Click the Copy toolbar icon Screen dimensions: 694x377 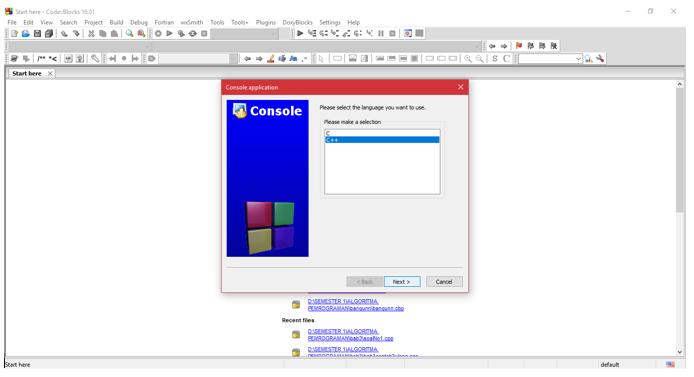pyautogui.click(x=103, y=34)
